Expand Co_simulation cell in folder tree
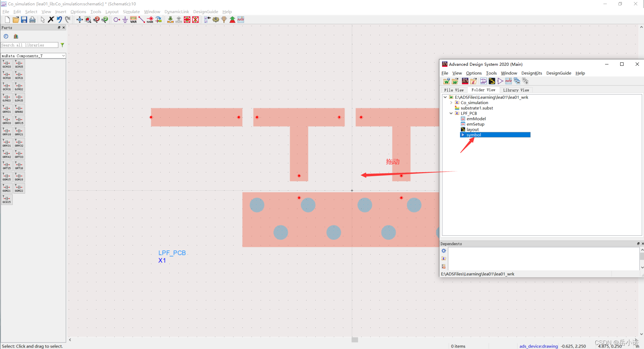 pos(451,103)
